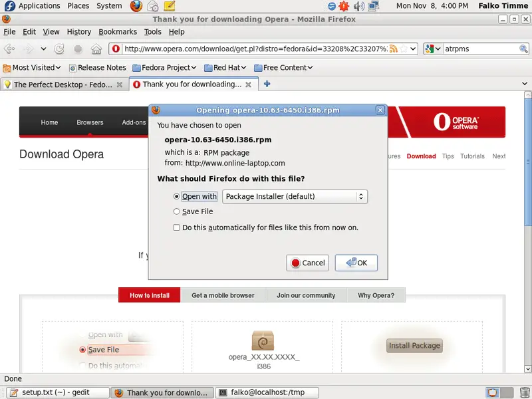This screenshot has width=532, height=399.
Task: Cancel the opera rpm download dialog
Action: pyautogui.click(x=307, y=263)
